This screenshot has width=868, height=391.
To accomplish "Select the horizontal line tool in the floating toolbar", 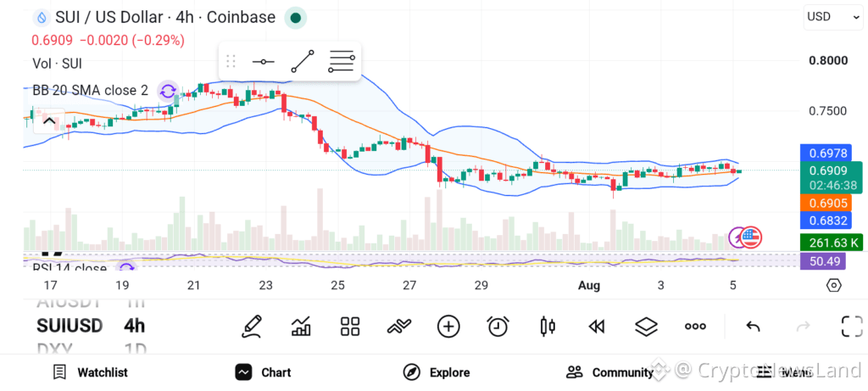I will [263, 61].
